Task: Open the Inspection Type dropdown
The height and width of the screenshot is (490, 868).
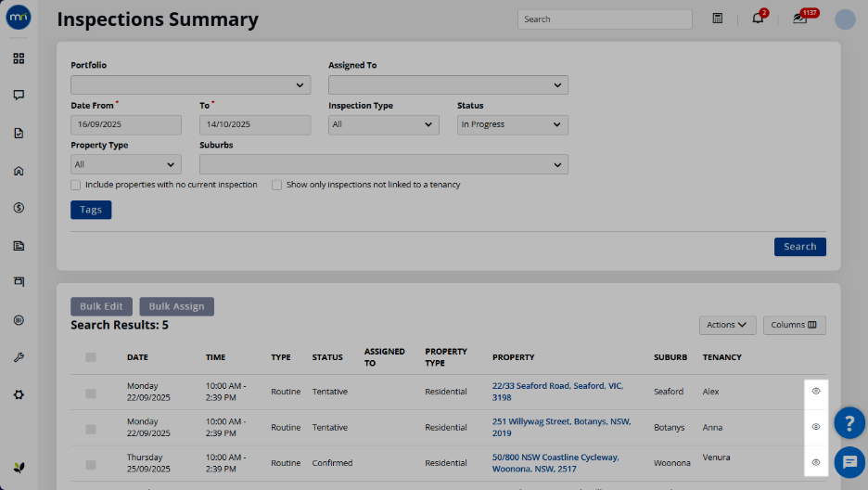Action: pyautogui.click(x=384, y=124)
